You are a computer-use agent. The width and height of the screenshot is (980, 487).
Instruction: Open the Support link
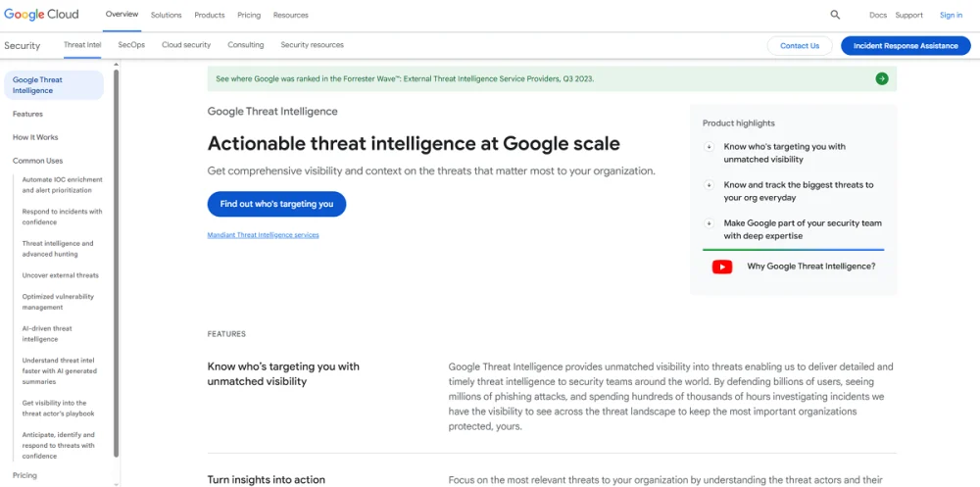point(908,15)
